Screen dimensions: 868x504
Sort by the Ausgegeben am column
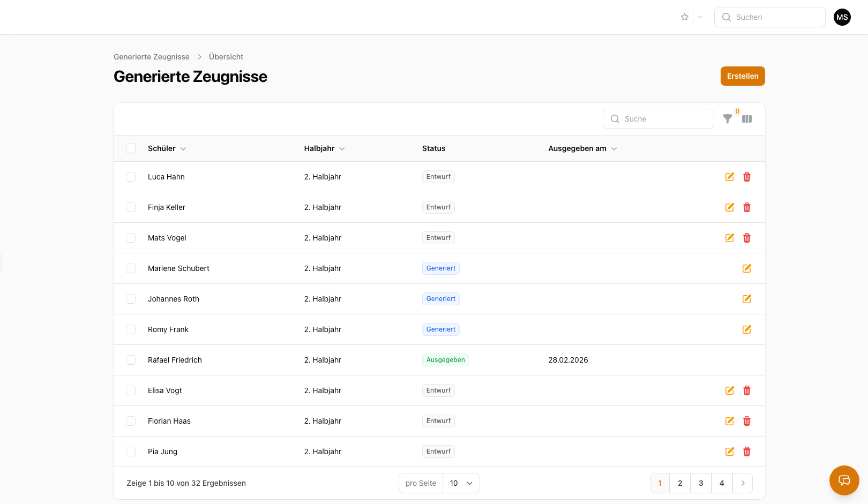[x=614, y=148]
